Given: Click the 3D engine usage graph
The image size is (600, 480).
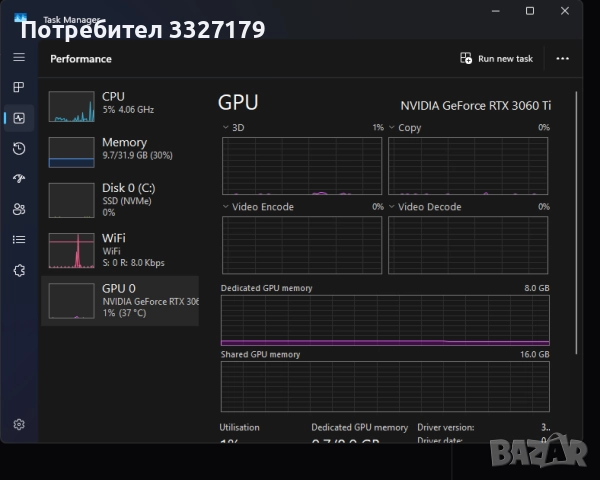Looking at the screenshot, I should (x=302, y=166).
